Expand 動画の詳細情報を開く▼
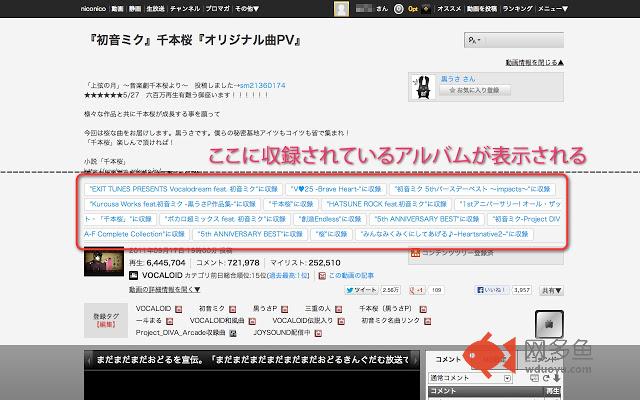 click(x=164, y=289)
